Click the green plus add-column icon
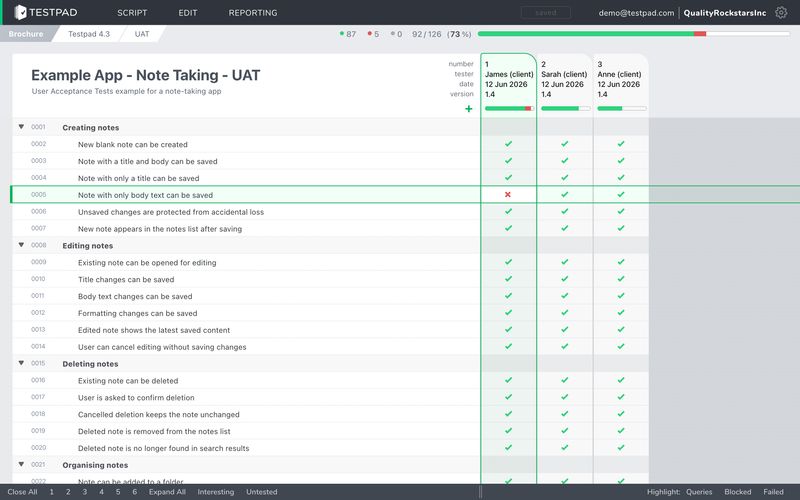The height and width of the screenshot is (500, 800). [x=468, y=109]
